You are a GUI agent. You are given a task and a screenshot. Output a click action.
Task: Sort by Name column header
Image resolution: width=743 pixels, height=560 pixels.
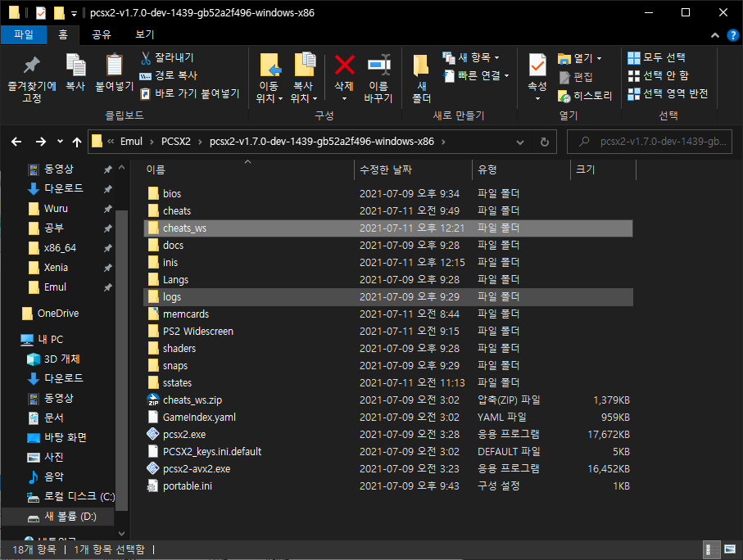click(248, 169)
